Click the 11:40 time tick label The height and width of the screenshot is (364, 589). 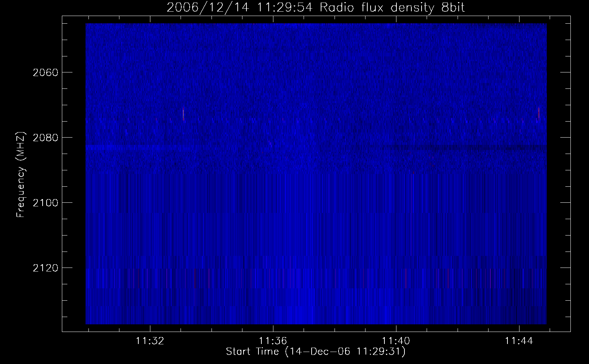point(396,341)
